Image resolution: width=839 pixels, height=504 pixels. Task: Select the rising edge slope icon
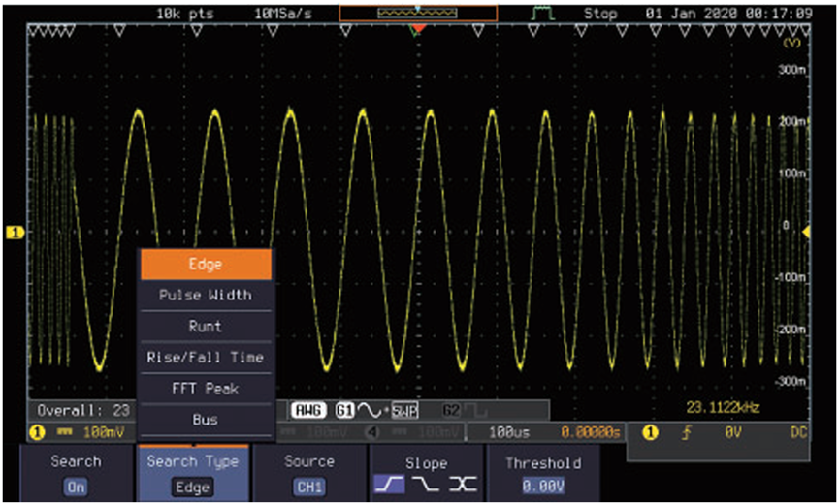[x=391, y=484]
